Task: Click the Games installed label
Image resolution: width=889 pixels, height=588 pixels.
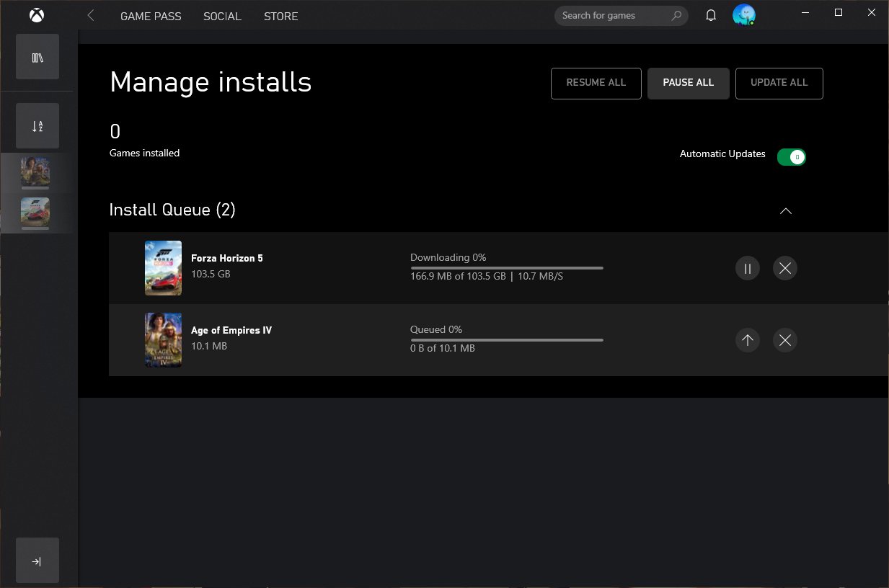Action: tap(144, 153)
